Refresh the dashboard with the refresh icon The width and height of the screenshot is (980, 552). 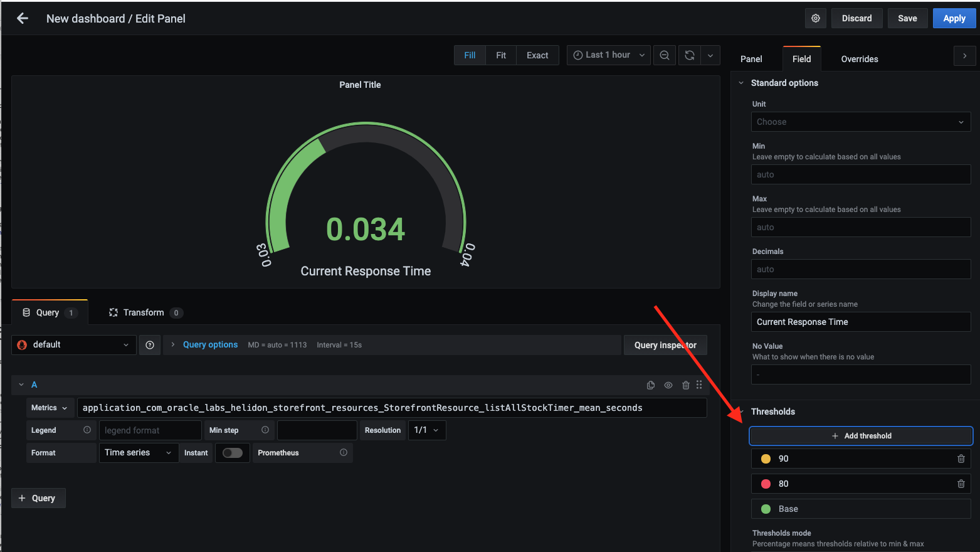(689, 55)
